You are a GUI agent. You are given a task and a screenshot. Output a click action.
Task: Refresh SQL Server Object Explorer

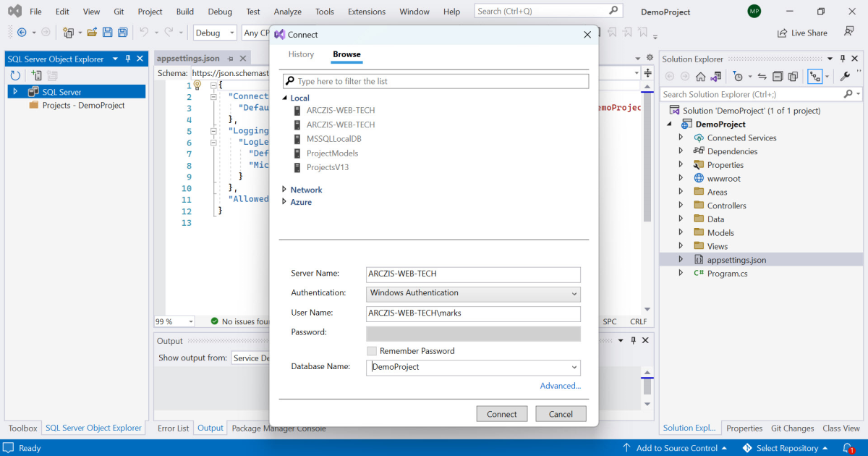click(x=15, y=75)
